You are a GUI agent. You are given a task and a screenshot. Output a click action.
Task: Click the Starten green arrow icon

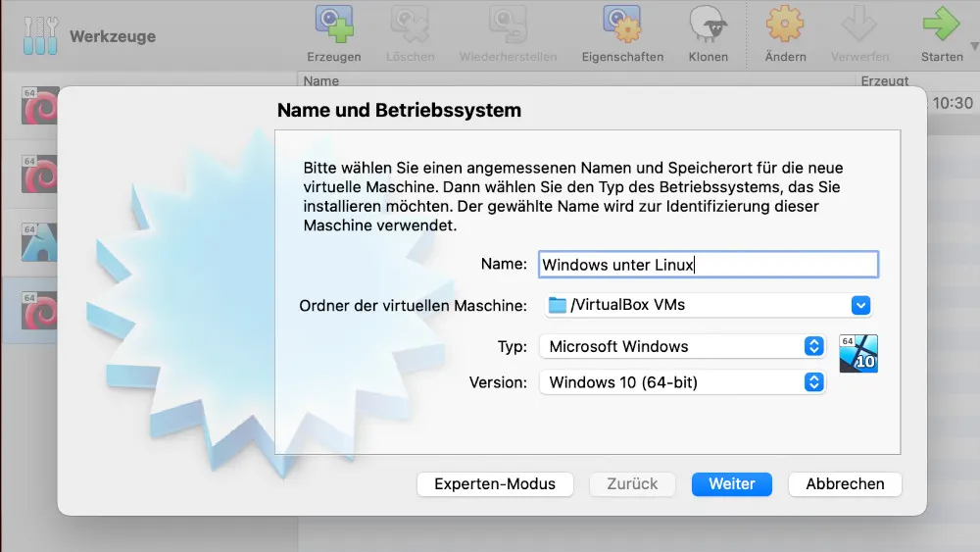point(941,25)
